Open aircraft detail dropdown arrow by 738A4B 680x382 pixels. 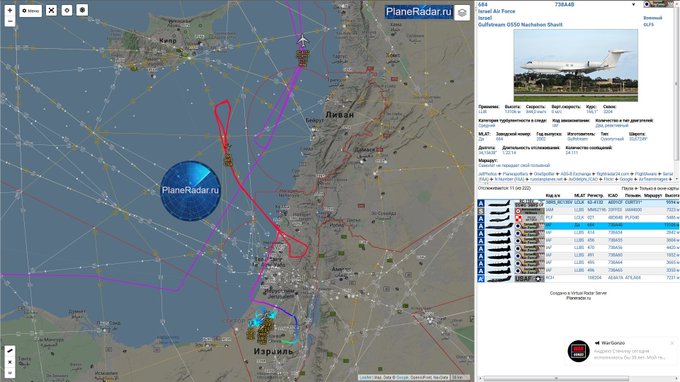click(x=633, y=4)
